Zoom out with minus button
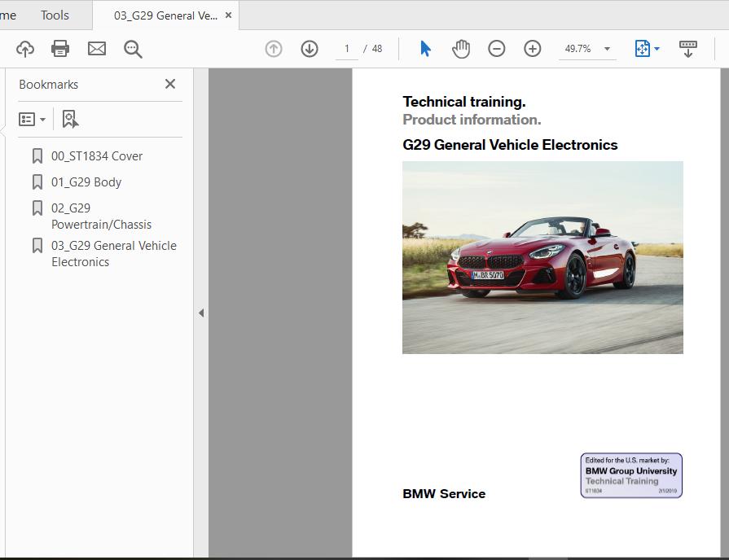The width and height of the screenshot is (729, 560). pyautogui.click(x=497, y=49)
